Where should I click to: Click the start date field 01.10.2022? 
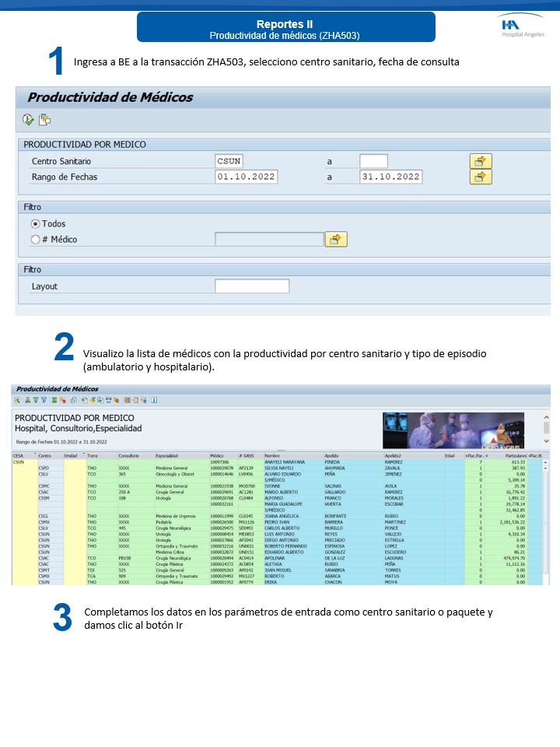tap(246, 177)
